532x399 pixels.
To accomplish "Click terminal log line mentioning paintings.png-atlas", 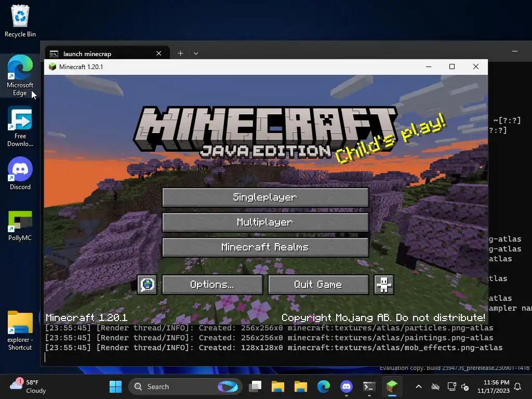I will pos(269,338).
